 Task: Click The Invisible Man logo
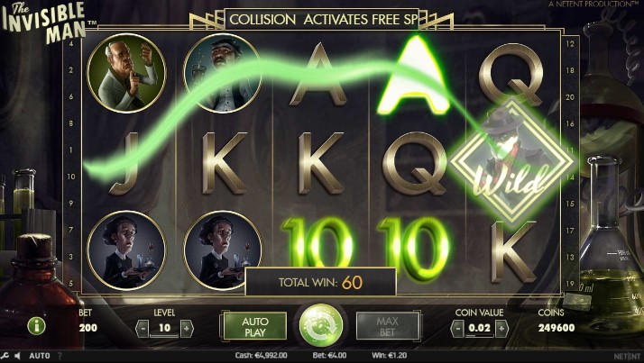point(45,22)
